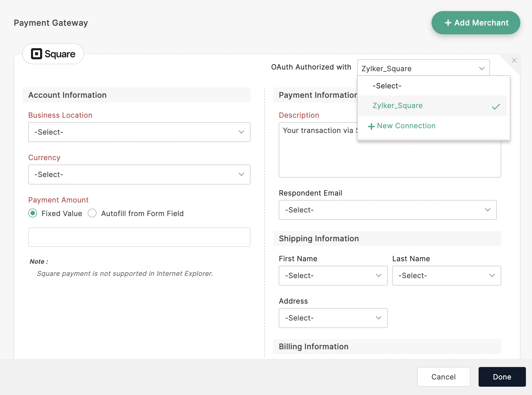
Task: Choose Zylker_Square from connection list
Action: click(397, 106)
